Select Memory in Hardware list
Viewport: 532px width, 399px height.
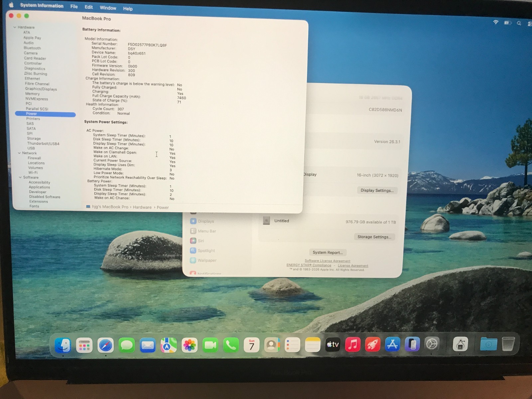[x=32, y=94]
